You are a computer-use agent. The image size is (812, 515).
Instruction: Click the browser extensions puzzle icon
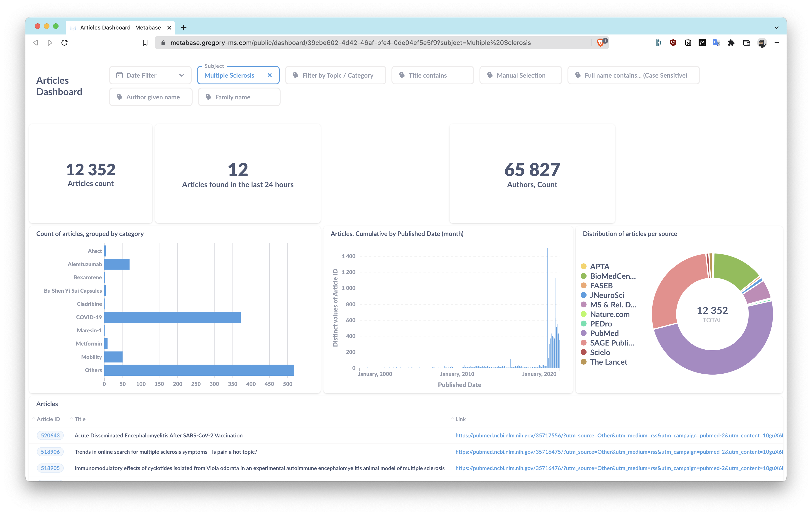click(x=731, y=42)
